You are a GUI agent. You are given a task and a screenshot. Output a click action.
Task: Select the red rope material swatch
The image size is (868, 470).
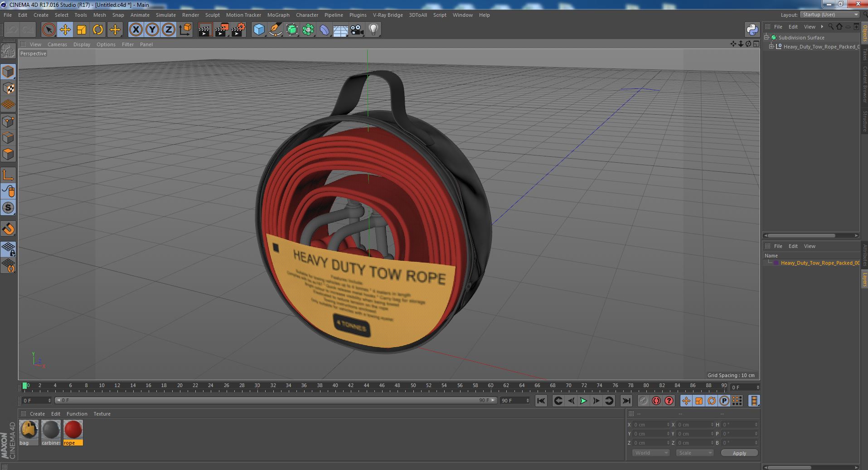73,430
